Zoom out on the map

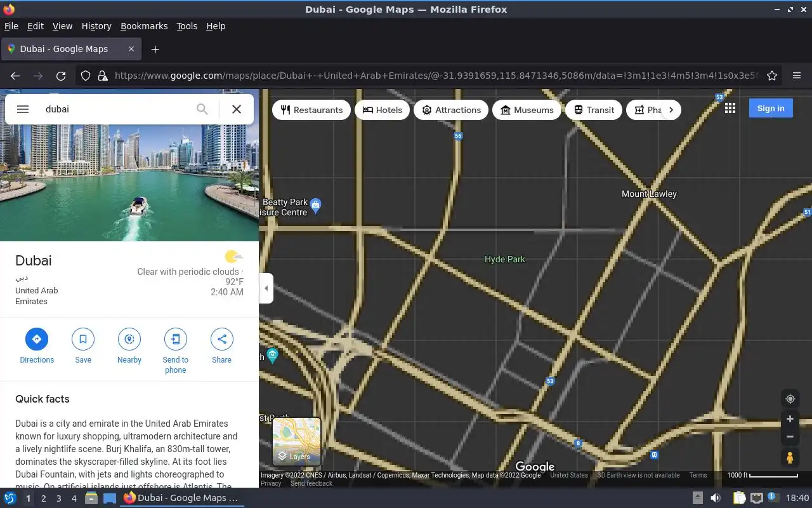pyautogui.click(x=790, y=437)
